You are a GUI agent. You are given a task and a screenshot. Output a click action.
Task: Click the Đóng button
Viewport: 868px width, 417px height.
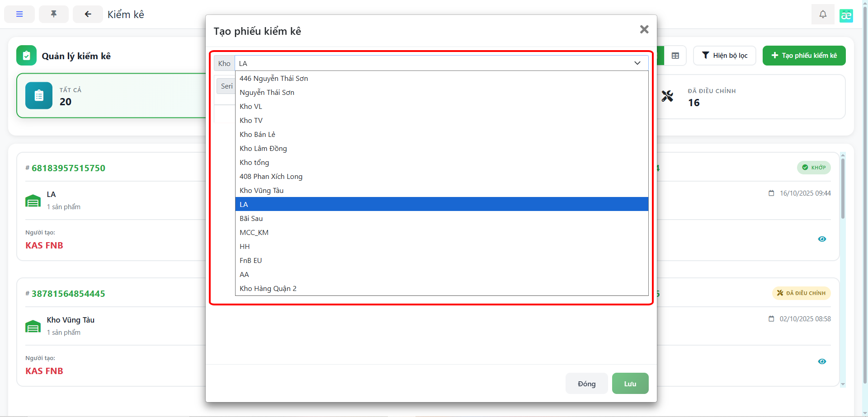click(586, 384)
